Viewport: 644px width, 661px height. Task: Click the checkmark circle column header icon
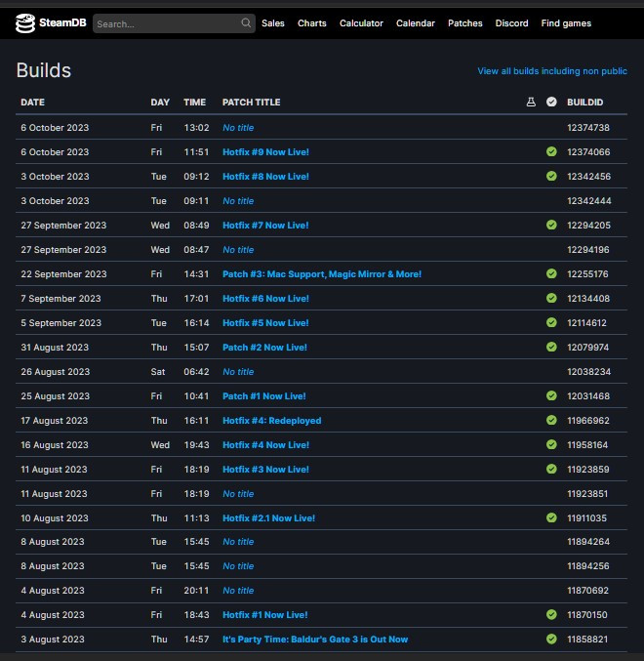[x=551, y=103]
